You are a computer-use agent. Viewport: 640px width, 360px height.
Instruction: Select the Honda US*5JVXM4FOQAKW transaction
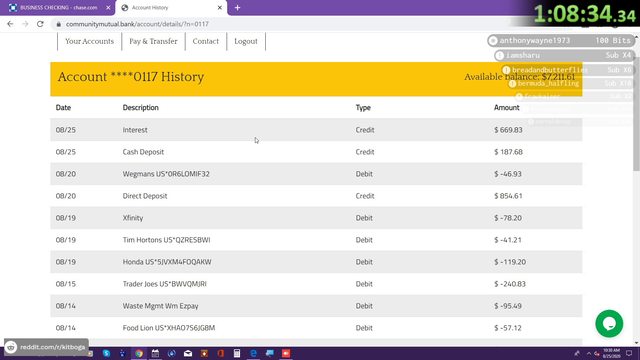point(167,262)
